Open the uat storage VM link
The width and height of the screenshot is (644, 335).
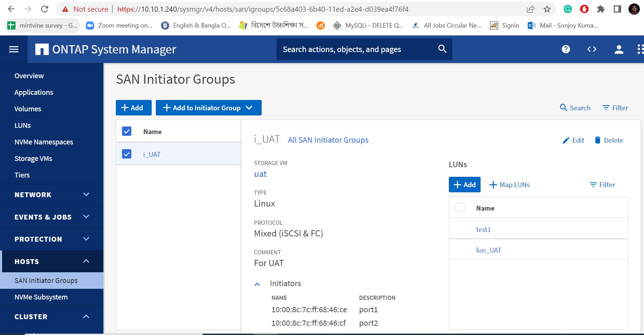(x=260, y=174)
